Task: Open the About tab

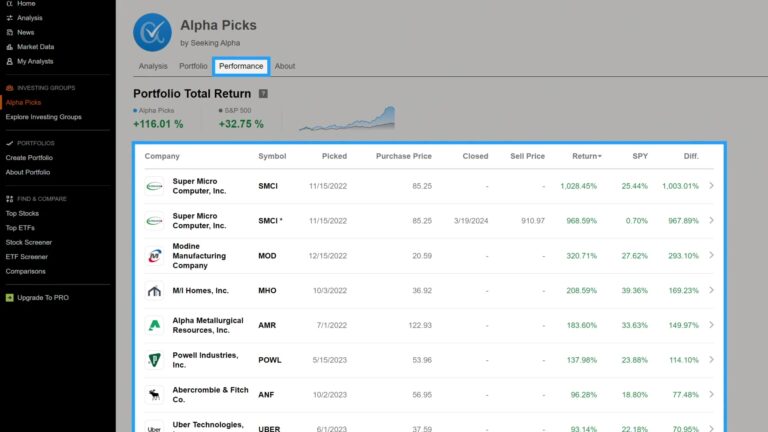Action: (x=285, y=66)
